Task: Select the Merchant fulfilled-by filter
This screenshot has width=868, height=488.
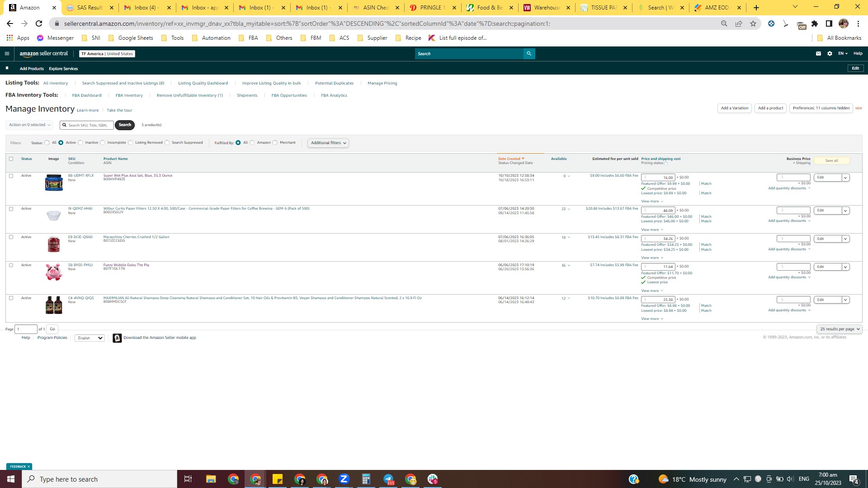Action: click(275, 143)
